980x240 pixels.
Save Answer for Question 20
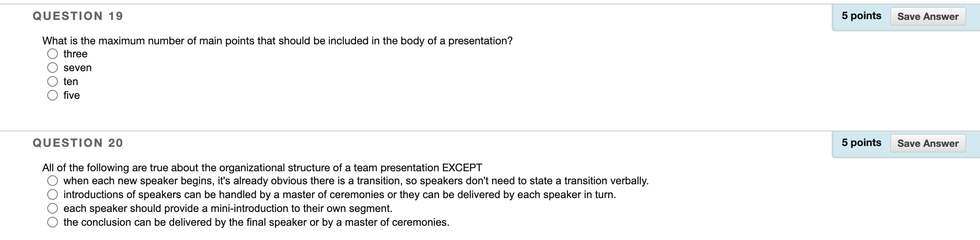(x=928, y=143)
